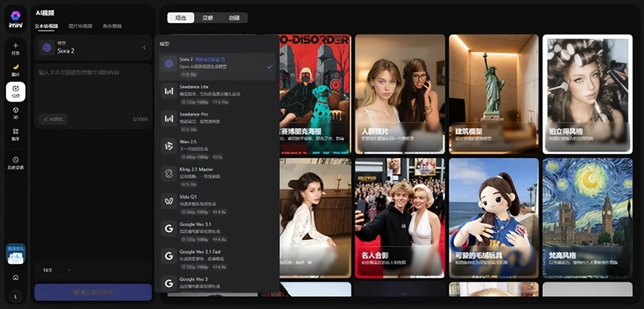Click the Seedance Lite model icon
The width and height of the screenshot is (644, 309).
coord(169,90)
